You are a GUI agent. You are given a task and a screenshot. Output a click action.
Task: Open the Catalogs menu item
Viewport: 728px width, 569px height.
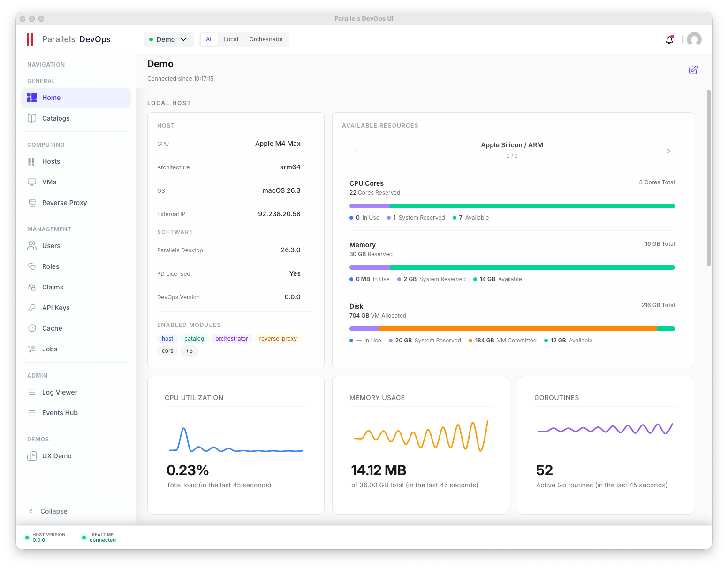tap(76, 118)
